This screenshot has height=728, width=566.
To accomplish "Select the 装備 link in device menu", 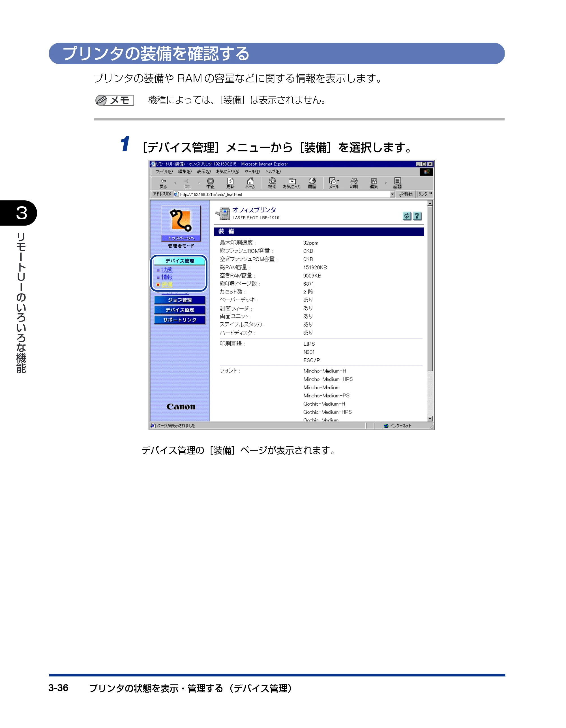I will (167, 285).
